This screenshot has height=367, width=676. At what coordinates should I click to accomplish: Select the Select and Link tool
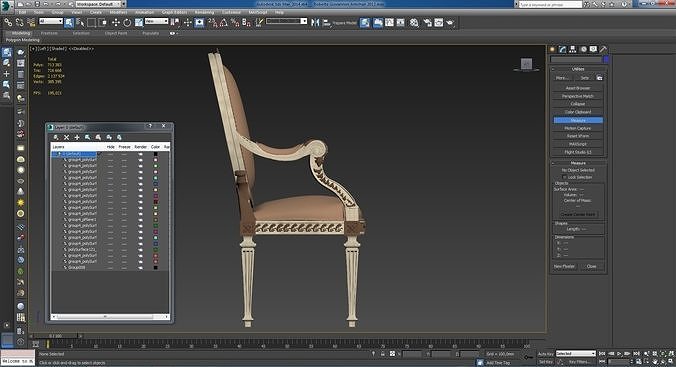pos(8,22)
